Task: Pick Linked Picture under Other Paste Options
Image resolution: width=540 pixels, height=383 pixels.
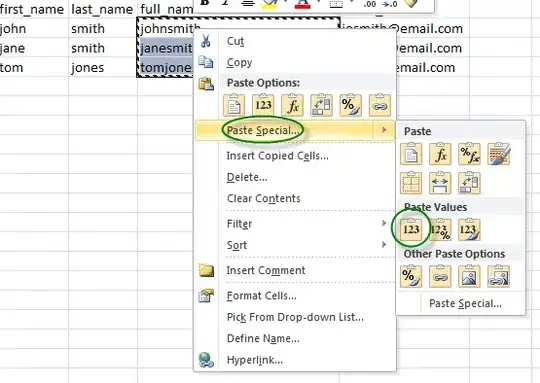Action: (499, 277)
